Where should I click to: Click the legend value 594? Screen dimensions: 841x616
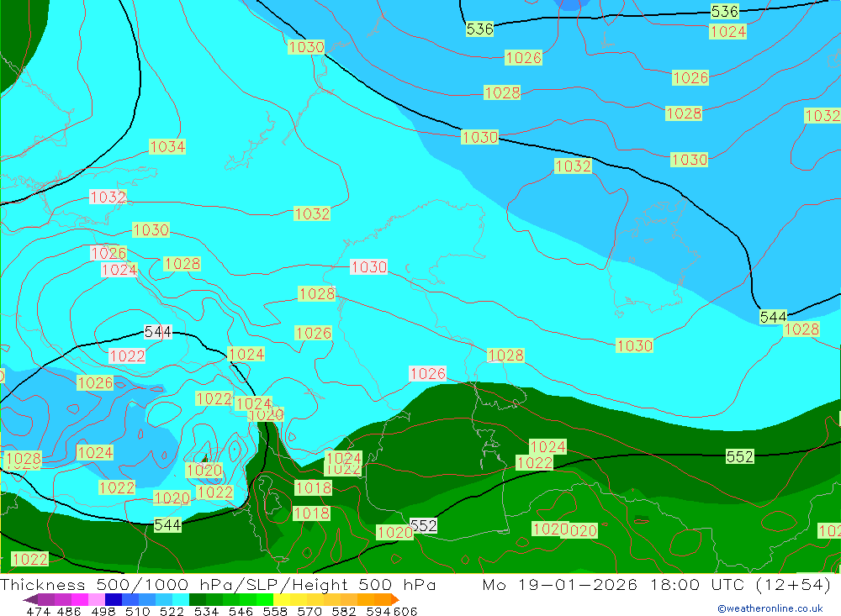[378, 611]
